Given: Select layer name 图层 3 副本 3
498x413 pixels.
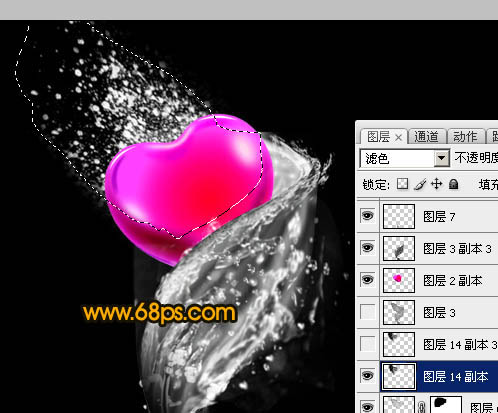Looking at the screenshot, I should (x=457, y=249).
